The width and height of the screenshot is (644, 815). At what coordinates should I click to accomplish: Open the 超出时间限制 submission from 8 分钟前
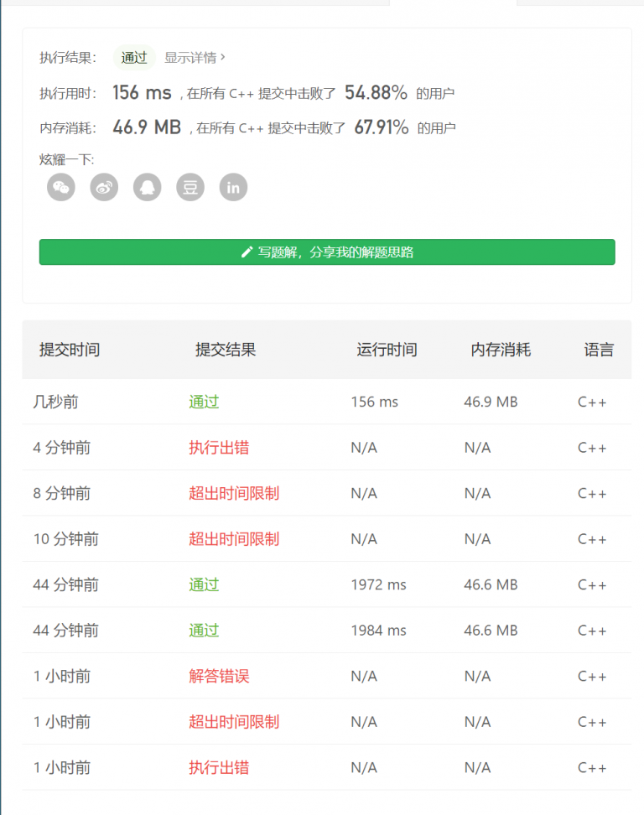coord(234,493)
